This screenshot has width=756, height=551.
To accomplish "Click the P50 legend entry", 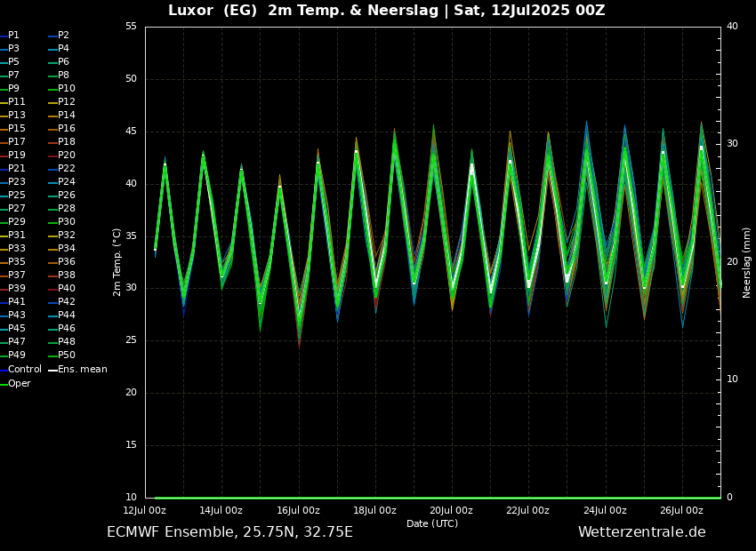I will 67,355.
